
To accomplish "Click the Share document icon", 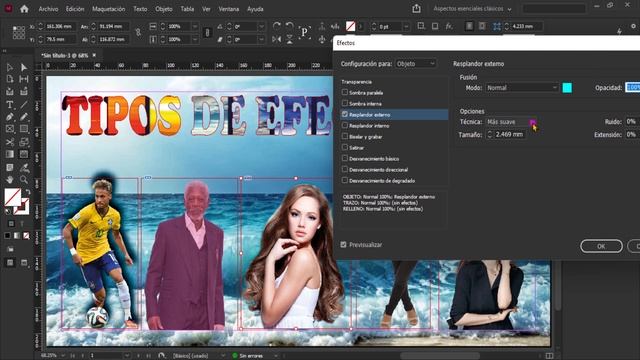I will coord(416,9).
